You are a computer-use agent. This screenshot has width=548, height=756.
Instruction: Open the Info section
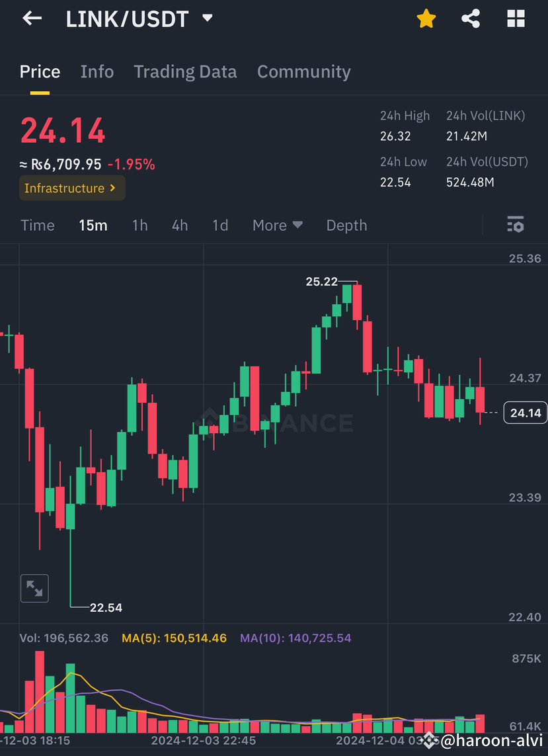(x=97, y=71)
